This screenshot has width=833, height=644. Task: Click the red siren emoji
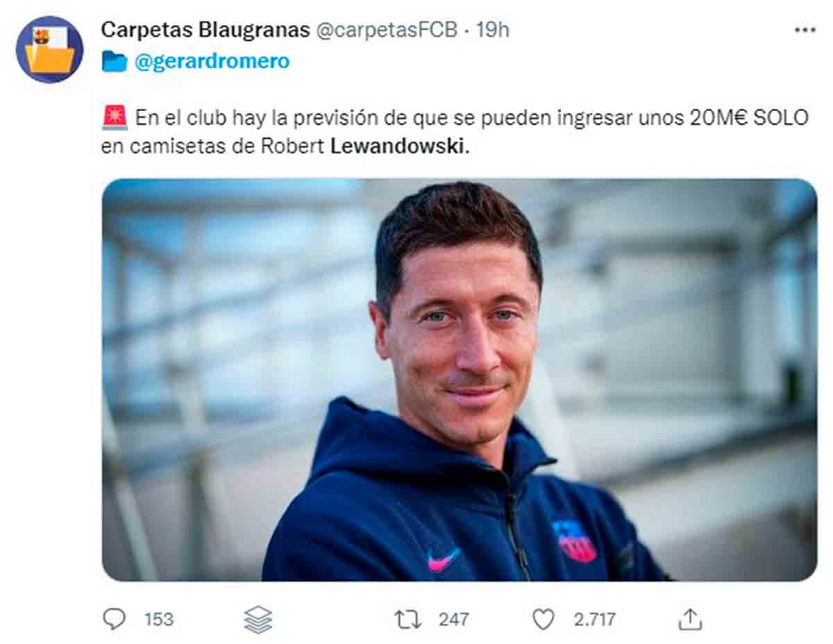(115, 117)
